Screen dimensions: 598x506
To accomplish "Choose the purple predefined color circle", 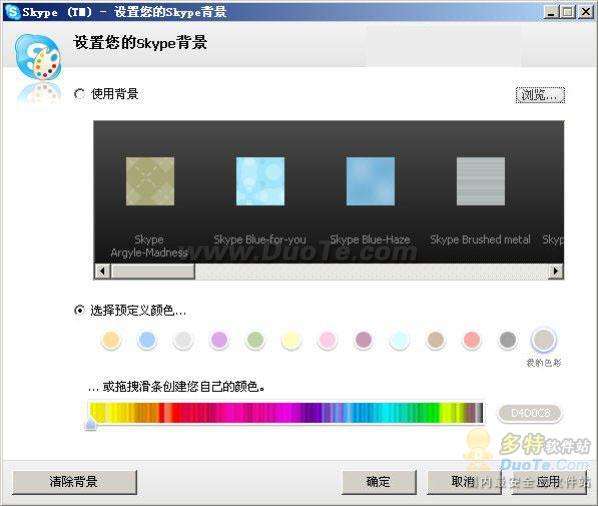I will coord(219,339).
